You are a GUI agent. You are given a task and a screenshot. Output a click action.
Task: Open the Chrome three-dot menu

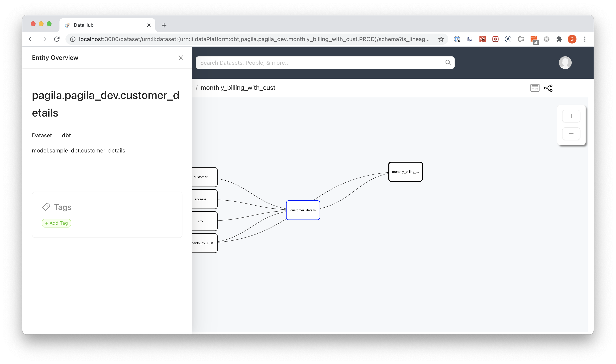(585, 39)
